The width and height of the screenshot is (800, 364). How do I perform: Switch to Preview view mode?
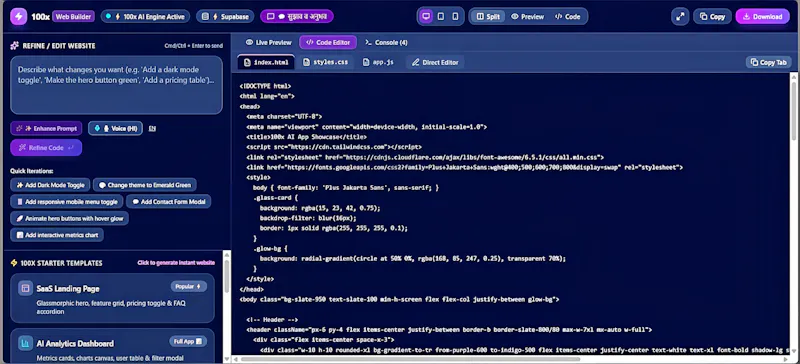[528, 16]
